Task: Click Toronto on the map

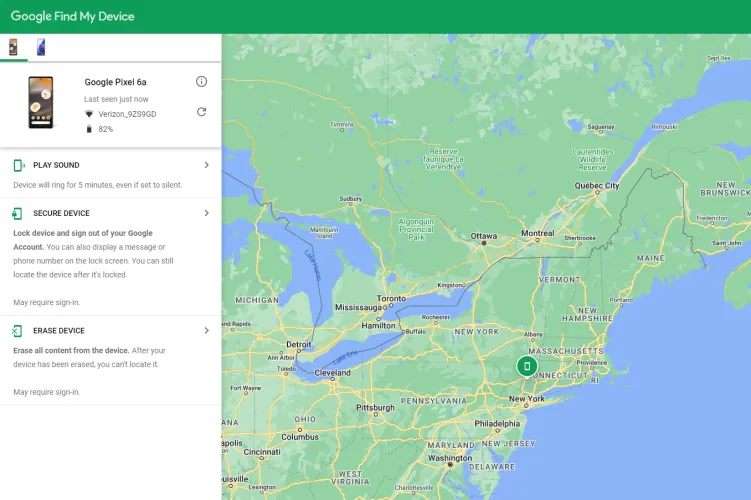Action: (391, 299)
